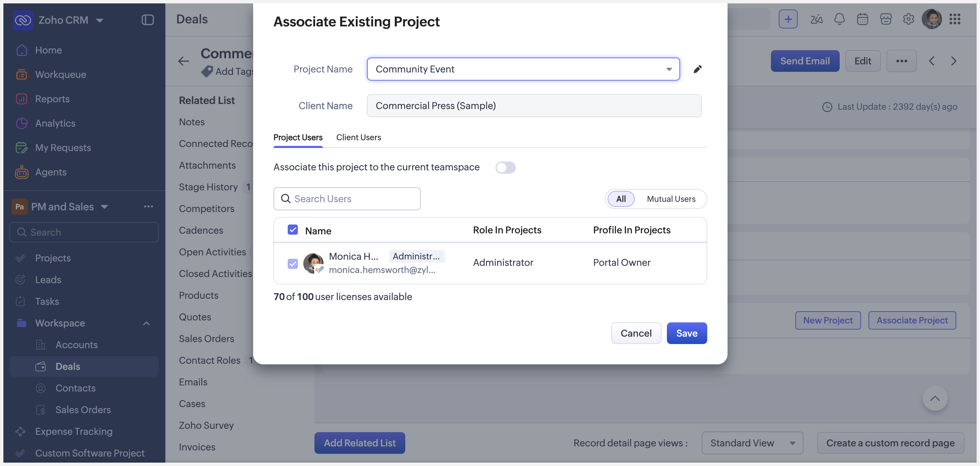Viewport: 980px width, 466px height.
Task: Open the settings gear icon
Action: (908, 19)
